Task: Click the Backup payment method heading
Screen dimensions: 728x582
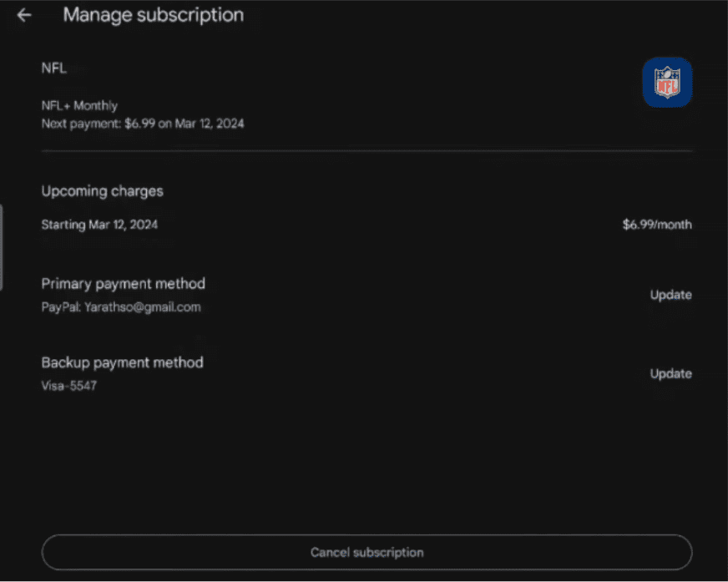Action: (x=122, y=362)
